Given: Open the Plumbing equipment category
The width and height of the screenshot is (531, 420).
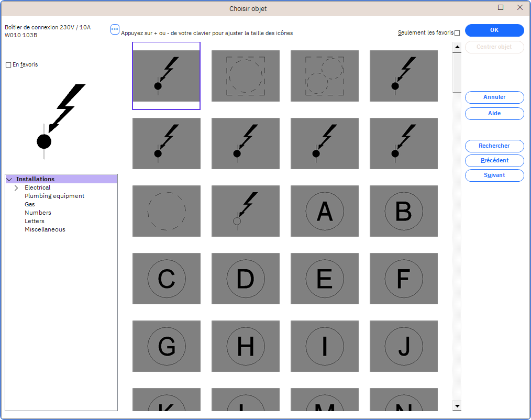Looking at the screenshot, I should (54, 196).
